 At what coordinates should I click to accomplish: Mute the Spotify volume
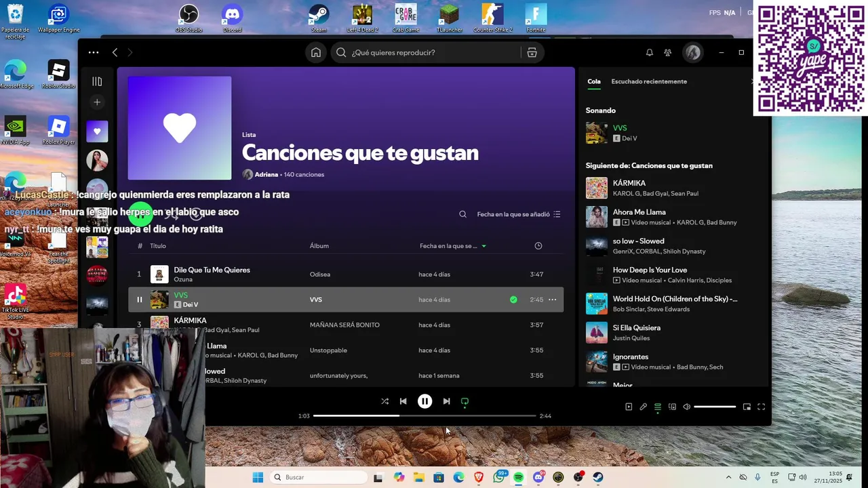pyautogui.click(x=686, y=407)
